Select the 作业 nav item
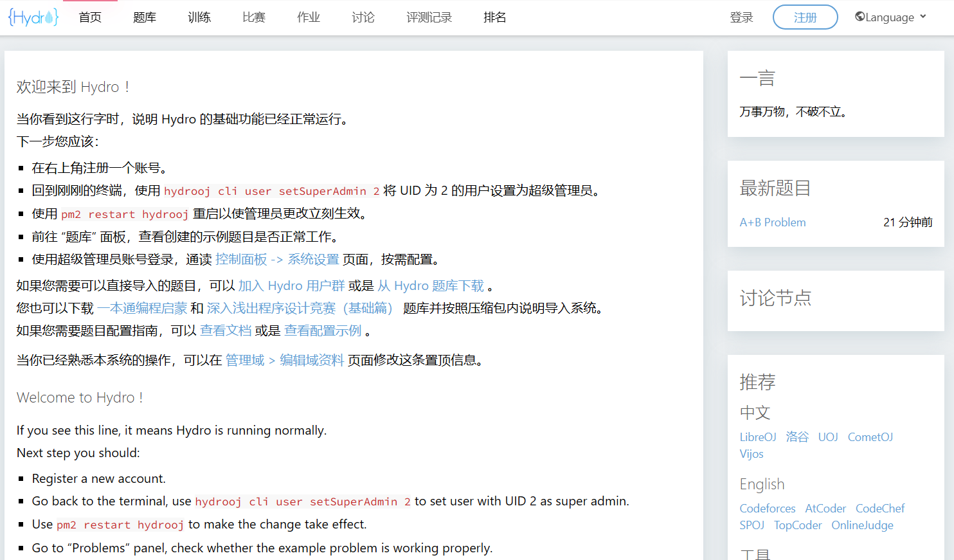The height and width of the screenshot is (560, 954). click(x=309, y=17)
